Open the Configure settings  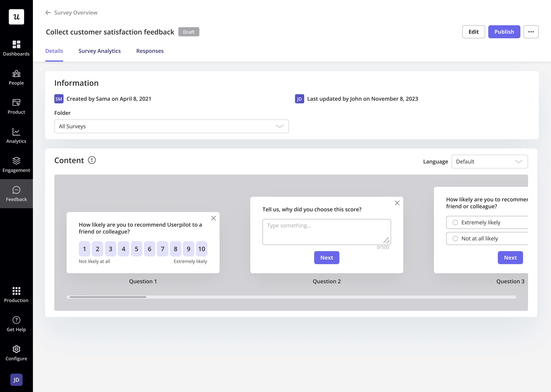coord(16,353)
